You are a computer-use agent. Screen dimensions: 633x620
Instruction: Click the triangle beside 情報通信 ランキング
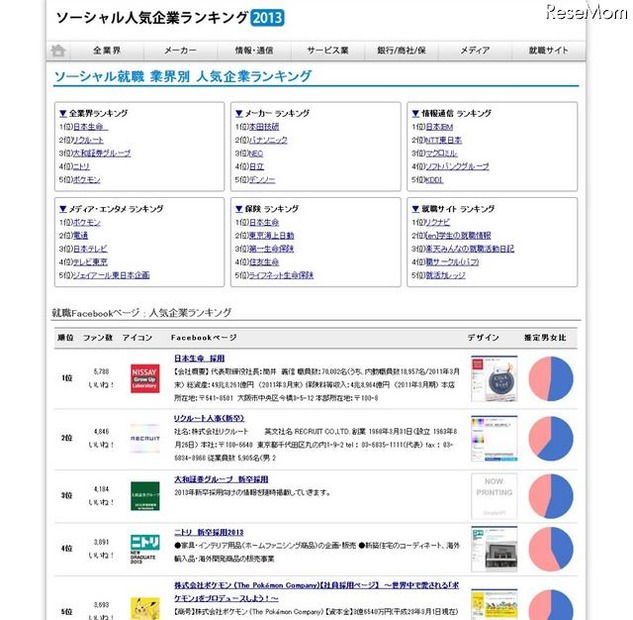point(415,113)
